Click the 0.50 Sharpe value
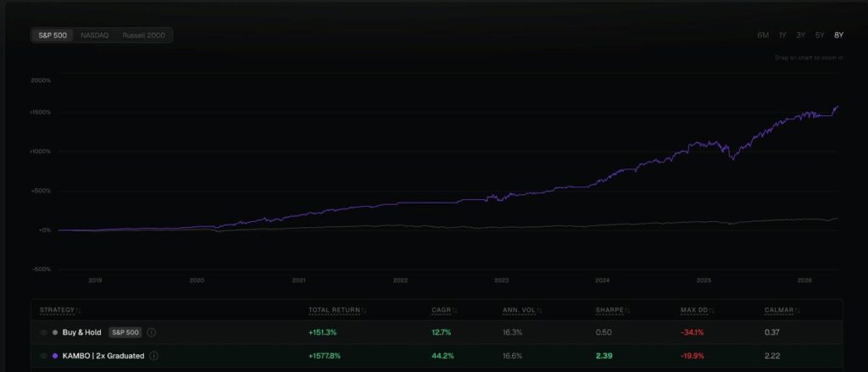This screenshot has width=868, height=372. (604, 333)
